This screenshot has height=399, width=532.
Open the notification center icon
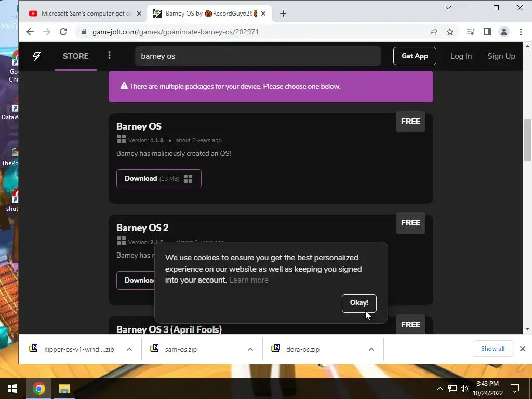click(515, 389)
